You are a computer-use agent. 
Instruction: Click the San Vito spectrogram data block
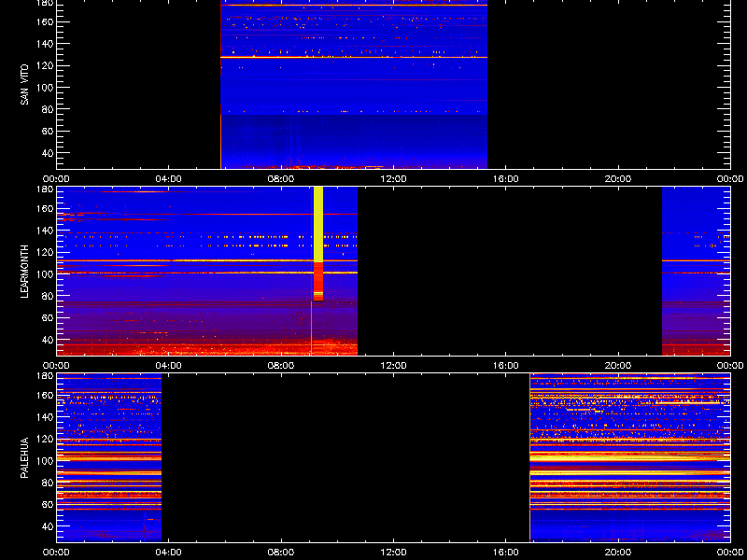click(x=354, y=84)
